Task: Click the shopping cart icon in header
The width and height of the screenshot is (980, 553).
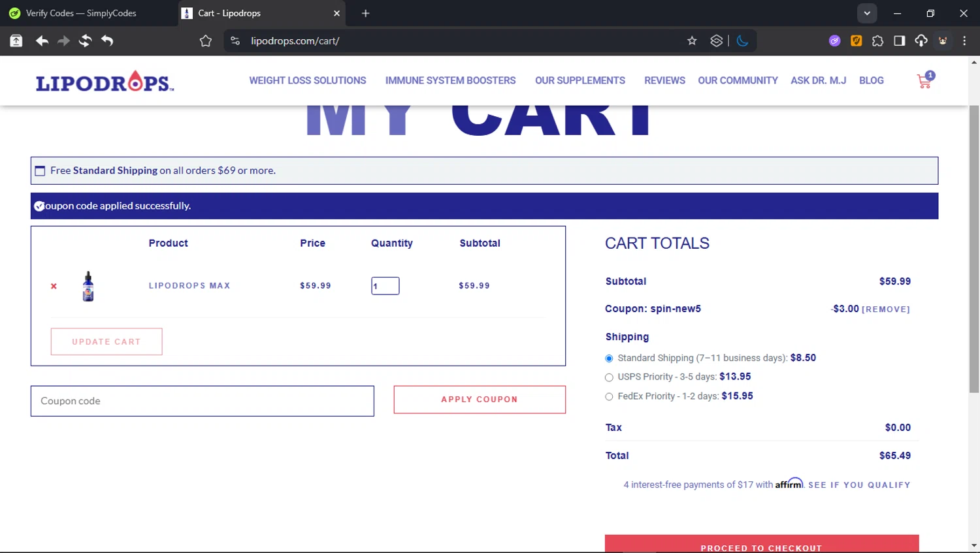Action: click(926, 80)
